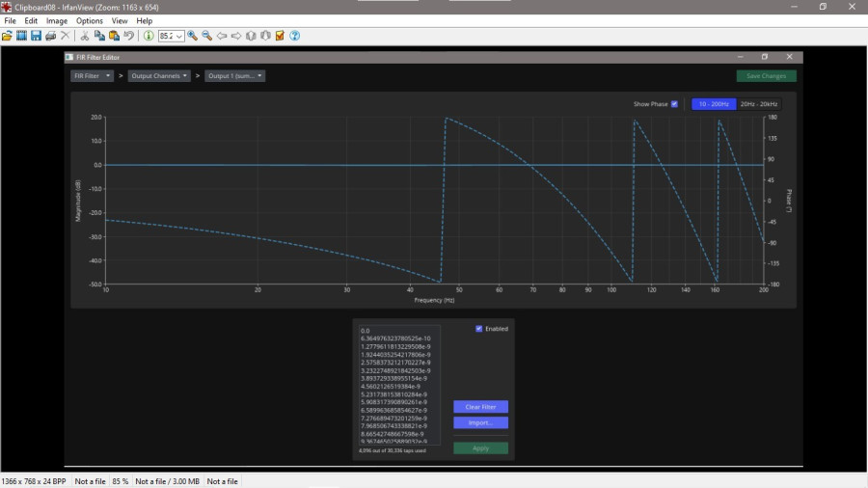
Task: Toggle the Show Phase checkbox
Action: 674,104
